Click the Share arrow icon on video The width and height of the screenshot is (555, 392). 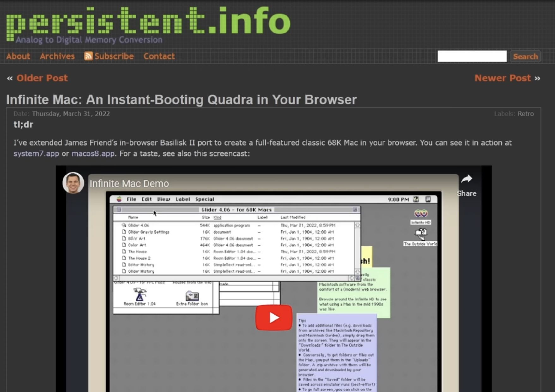467,179
